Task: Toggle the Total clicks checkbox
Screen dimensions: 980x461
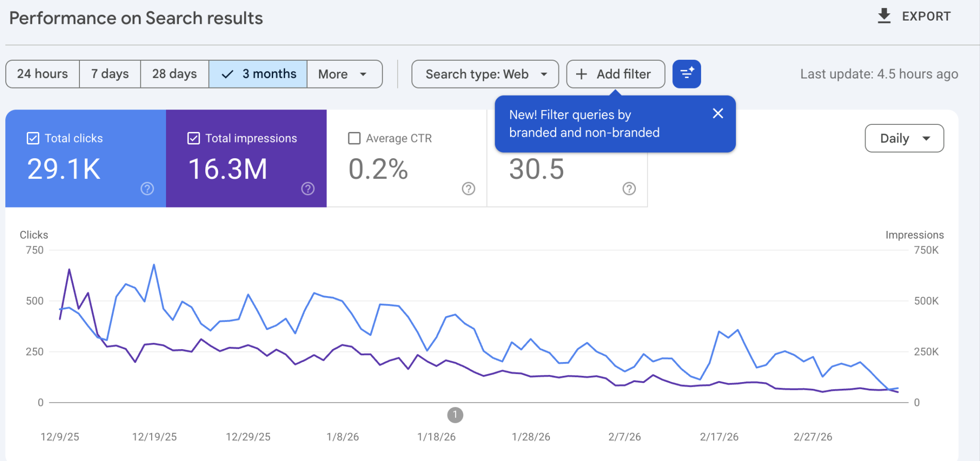Action: 33,138
